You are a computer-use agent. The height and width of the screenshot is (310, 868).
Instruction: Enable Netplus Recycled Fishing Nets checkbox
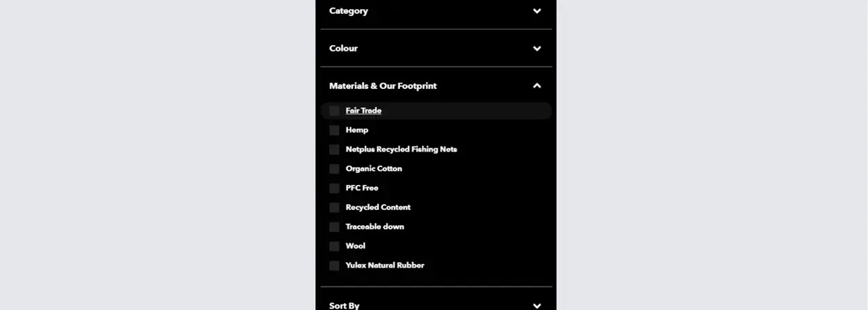(334, 149)
